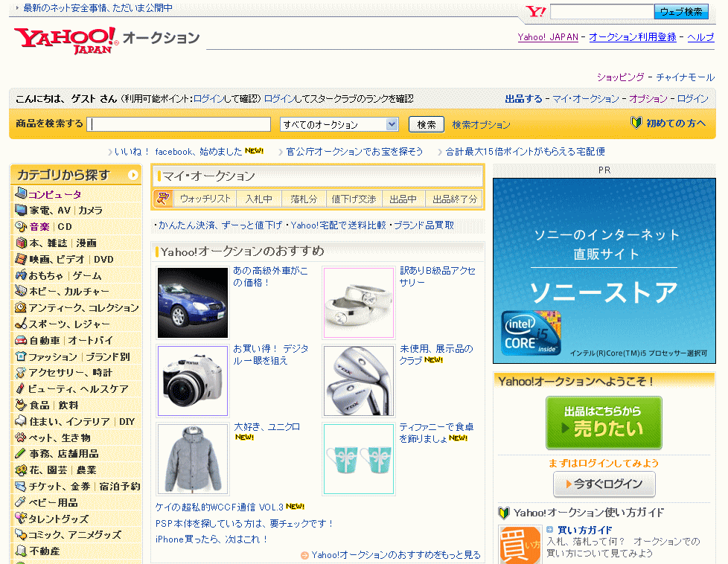728x564 pixels.
Task: Click the 最新のネット安全事情 link at top
Action: (x=98, y=8)
